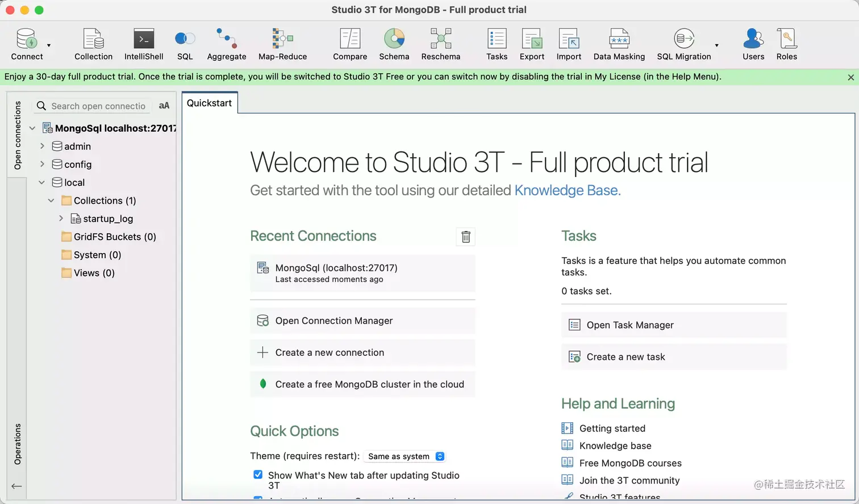This screenshot has height=504, width=859.
Task: Select the Quickstart tab
Action: pyautogui.click(x=209, y=103)
